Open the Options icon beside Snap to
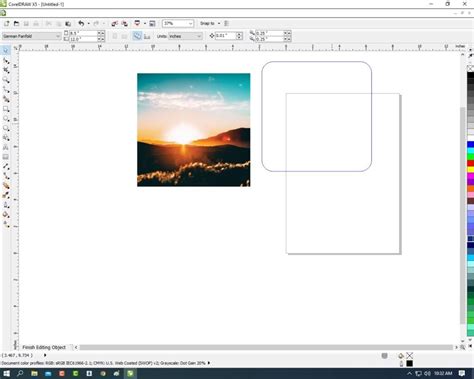 226,23
